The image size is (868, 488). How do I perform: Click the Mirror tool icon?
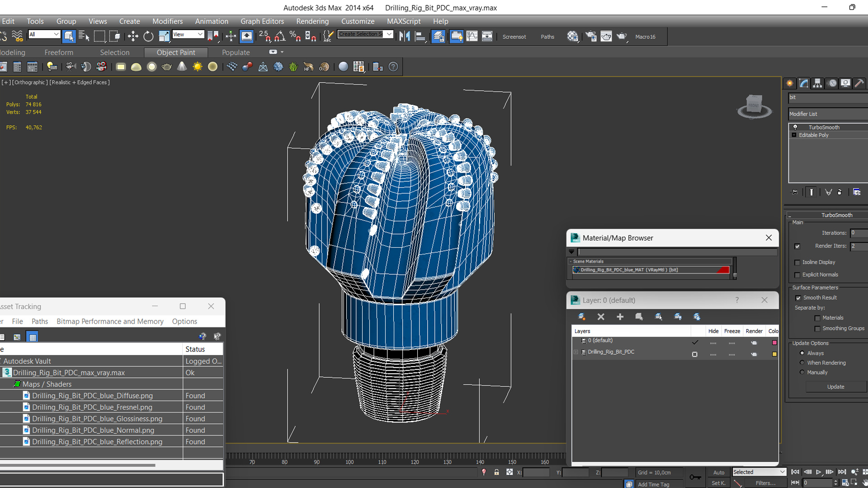coord(405,36)
